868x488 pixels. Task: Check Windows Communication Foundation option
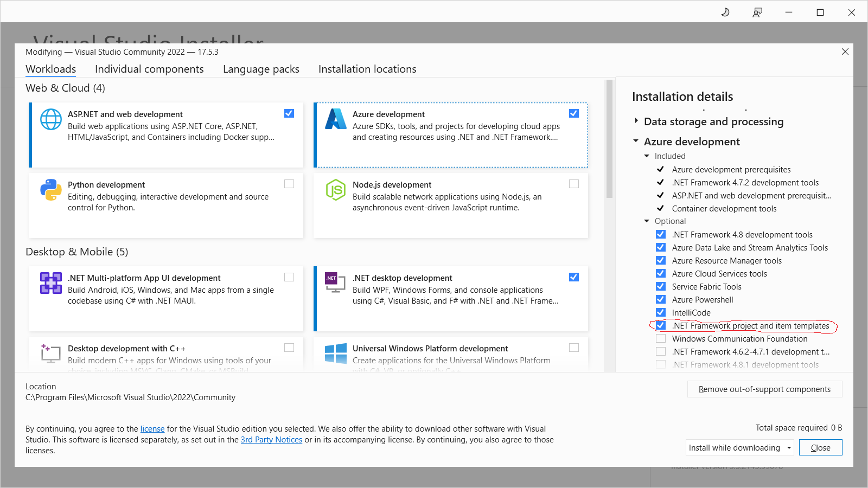[x=661, y=338]
